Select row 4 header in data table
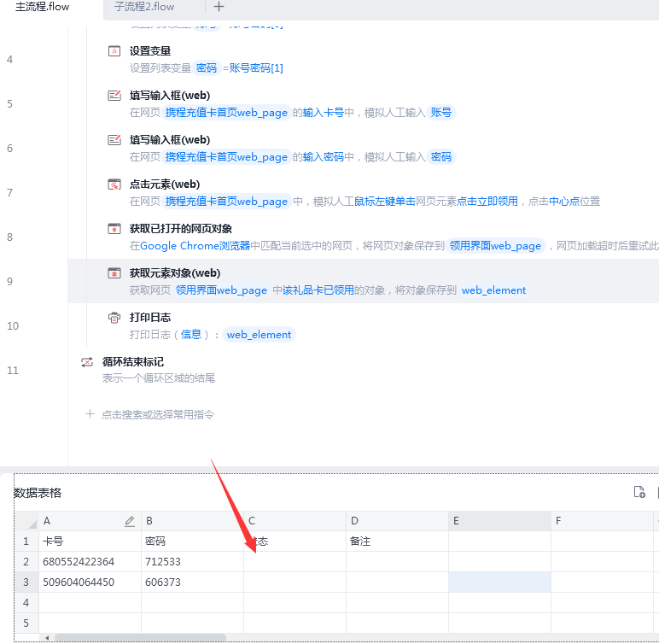Image resolution: width=659 pixels, height=644 pixels. click(x=27, y=603)
